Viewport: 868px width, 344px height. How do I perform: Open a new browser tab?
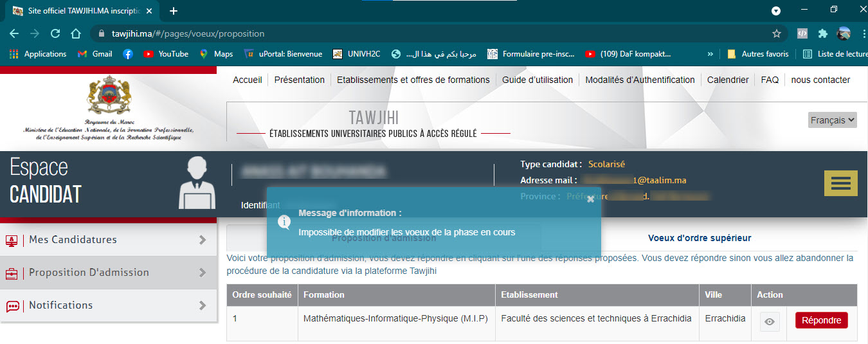click(x=174, y=11)
